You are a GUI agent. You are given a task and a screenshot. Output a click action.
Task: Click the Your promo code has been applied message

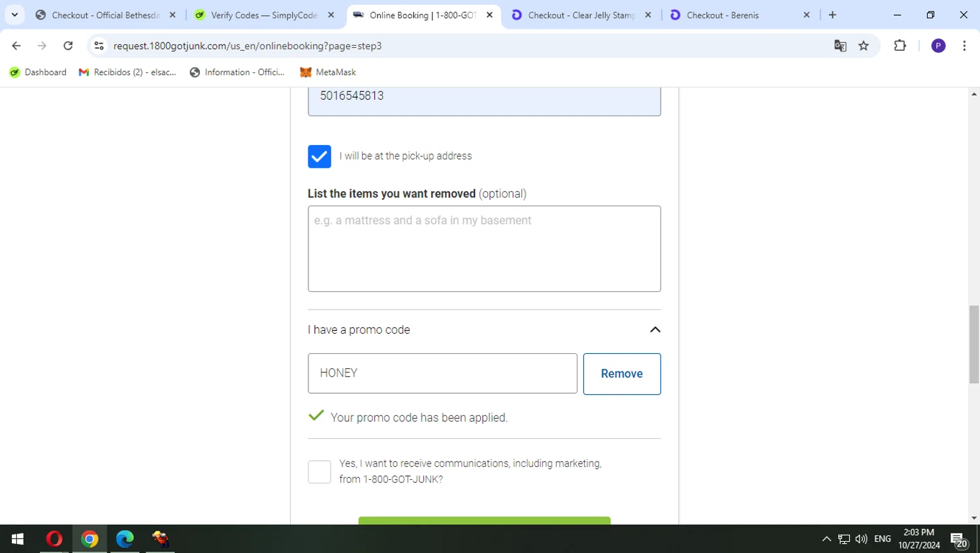(419, 418)
